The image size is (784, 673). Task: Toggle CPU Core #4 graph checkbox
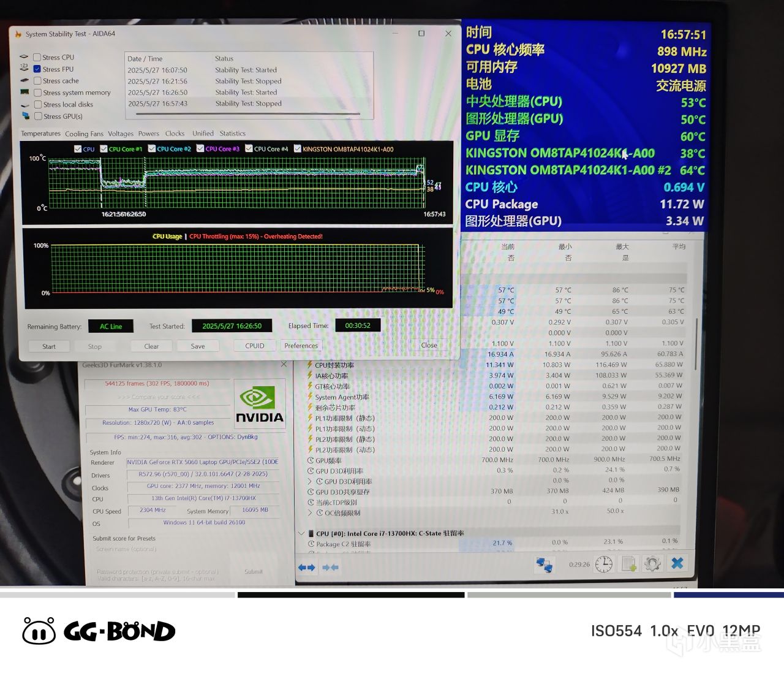pyautogui.click(x=249, y=149)
